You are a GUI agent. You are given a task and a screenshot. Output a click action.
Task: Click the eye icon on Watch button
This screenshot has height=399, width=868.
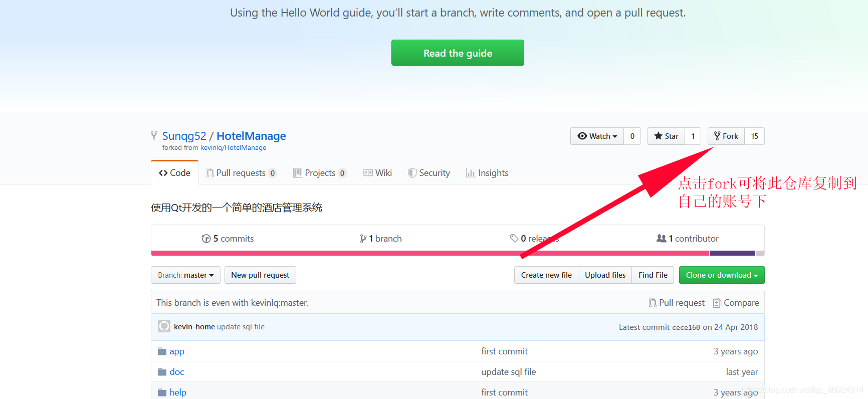tap(582, 136)
